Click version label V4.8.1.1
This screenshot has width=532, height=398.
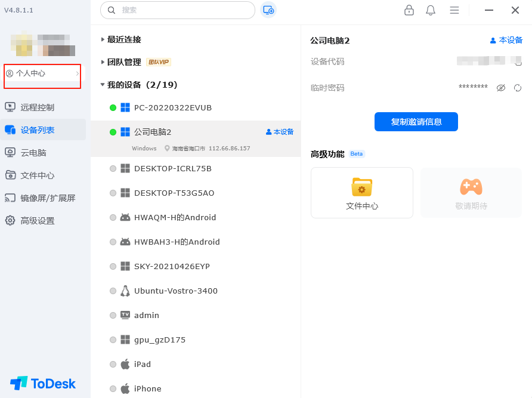pyautogui.click(x=18, y=10)
